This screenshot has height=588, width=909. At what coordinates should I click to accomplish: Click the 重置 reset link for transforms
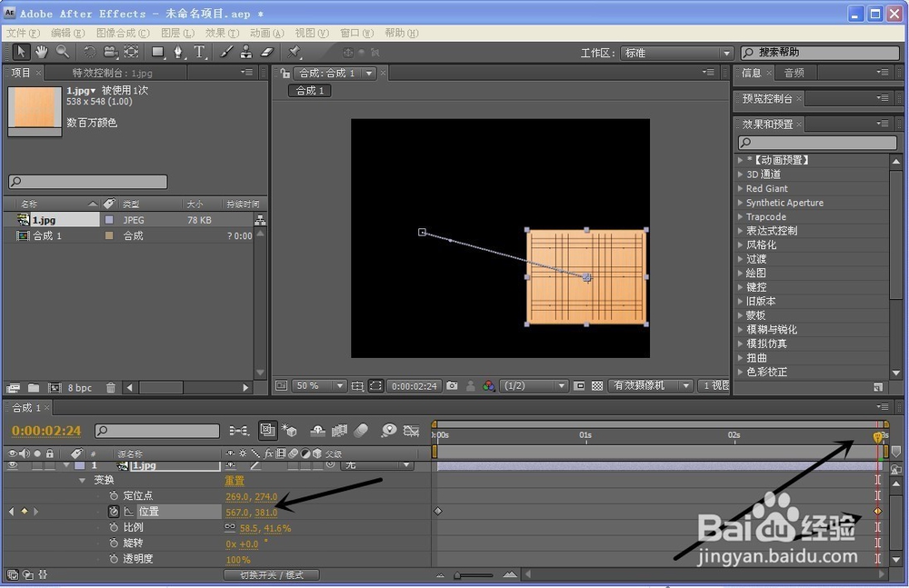(234, 480)
